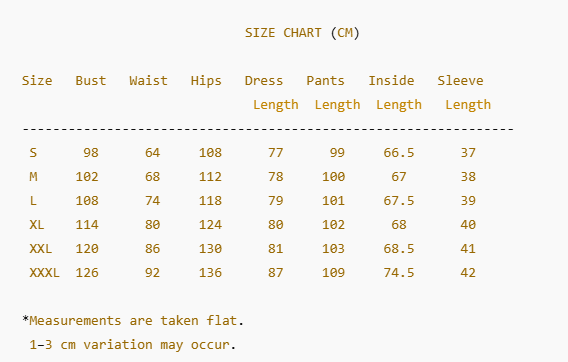Screen dimensions: 568x362
Task: Select the XL size row label
Action: point(37,225)
